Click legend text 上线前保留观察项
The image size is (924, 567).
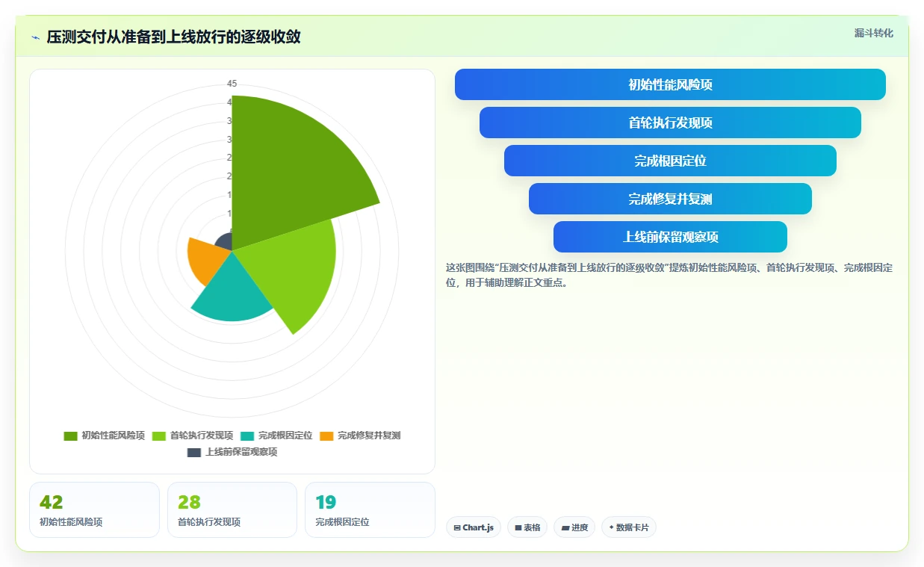pos(241,452)
